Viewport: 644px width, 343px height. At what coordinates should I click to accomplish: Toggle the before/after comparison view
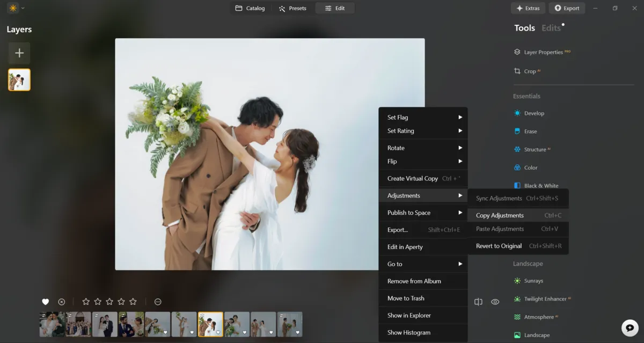pos(478,302)
